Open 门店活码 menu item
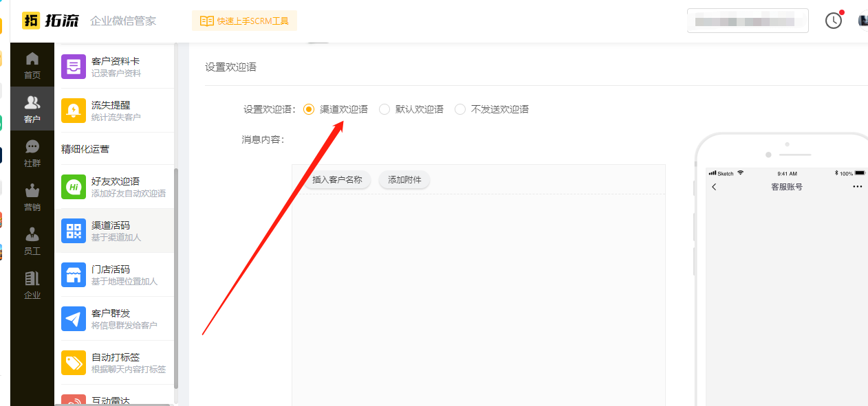Screen dimensions: 868x406 114,275
